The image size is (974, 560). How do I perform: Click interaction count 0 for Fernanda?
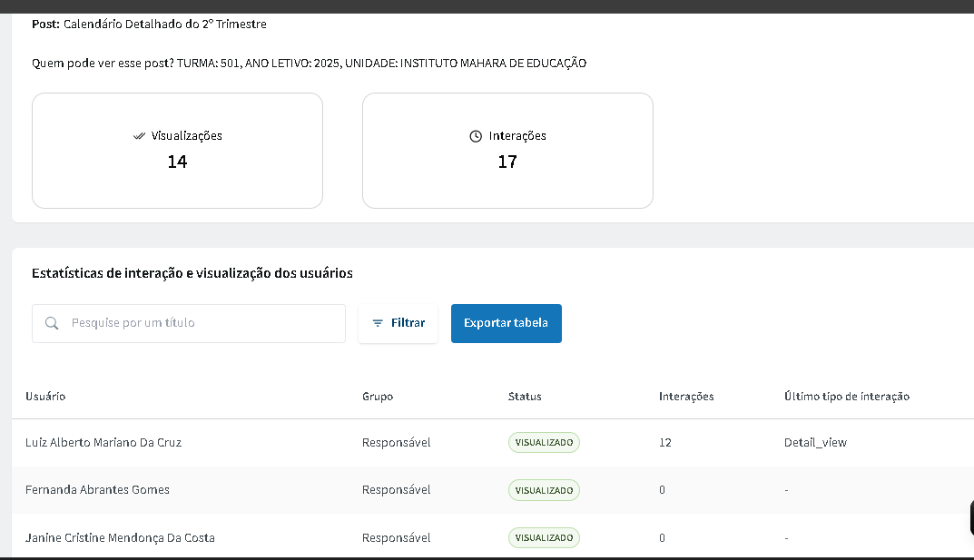click(662, 490)
